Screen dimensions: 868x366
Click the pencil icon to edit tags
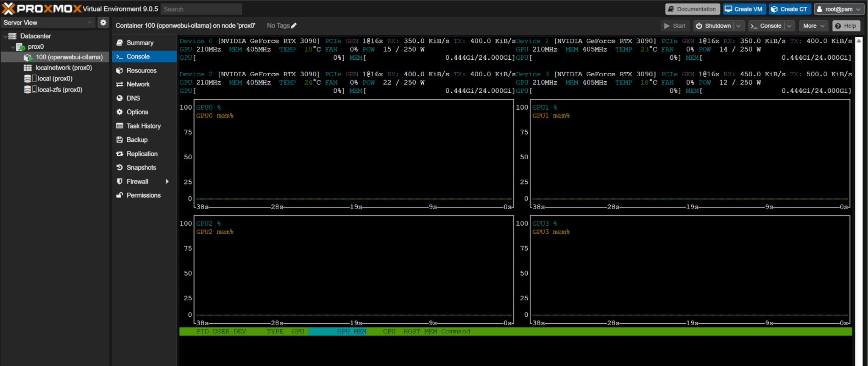(294, 26)
